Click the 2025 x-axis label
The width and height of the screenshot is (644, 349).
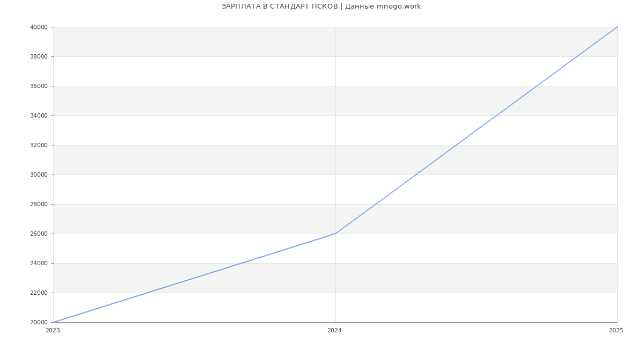click(x=616, y=331)
